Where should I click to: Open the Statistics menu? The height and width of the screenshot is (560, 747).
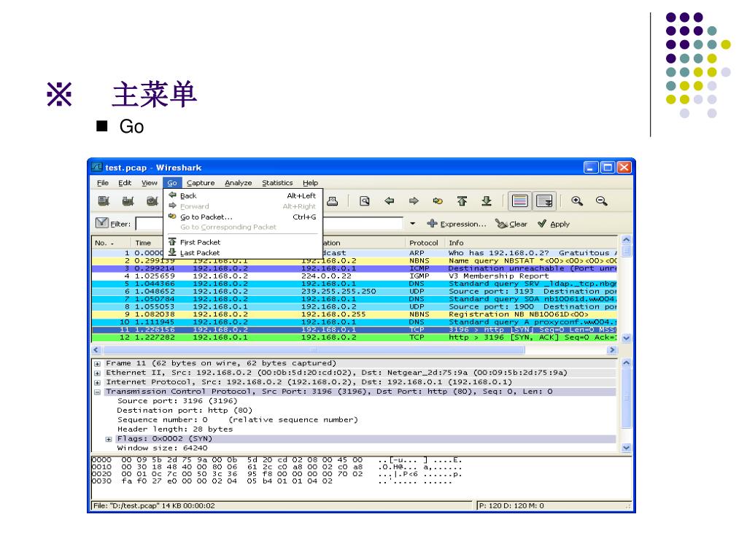pyautogui.click(x=277, y=183)
